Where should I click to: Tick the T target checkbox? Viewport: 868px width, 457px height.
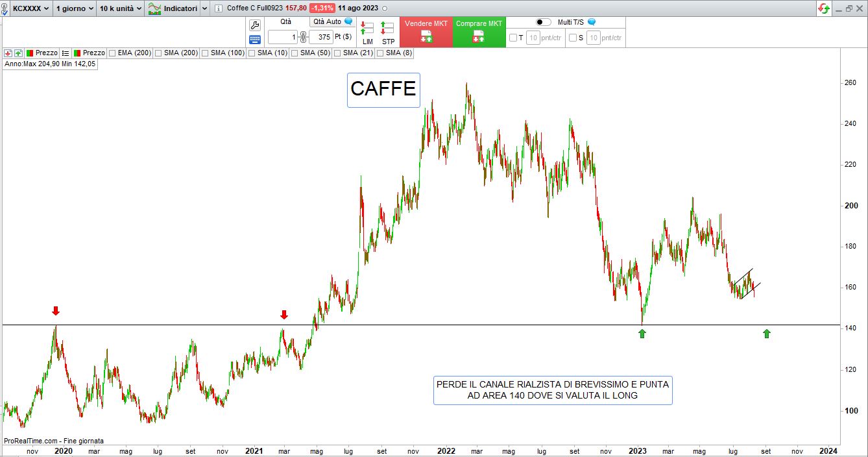(513, 38)
